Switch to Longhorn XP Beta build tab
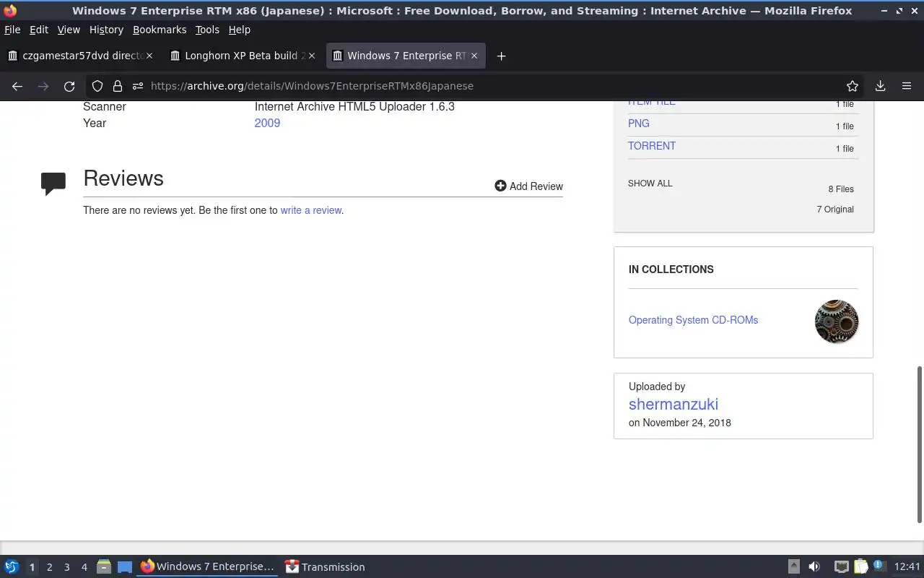Image resolution: width=924 pixels, height=578 pixels. 244,56
